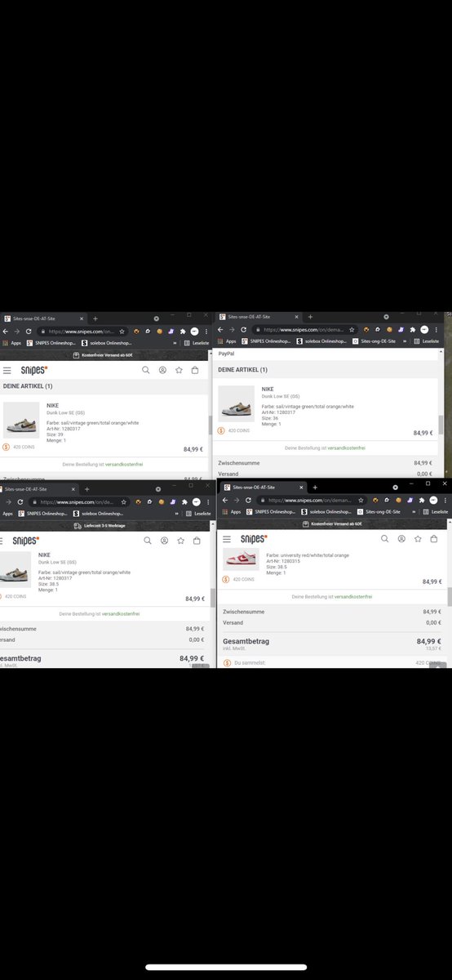Click Snipes logo in the university red window

(254, 539)
